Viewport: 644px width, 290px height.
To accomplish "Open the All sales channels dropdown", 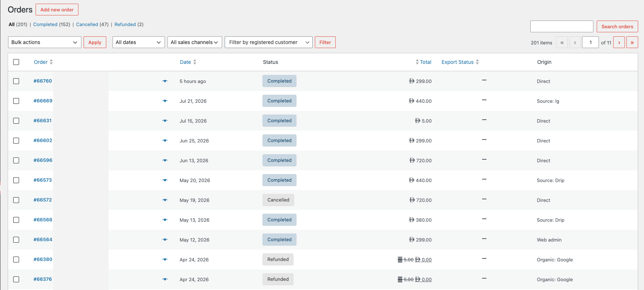I will [195, 42].
